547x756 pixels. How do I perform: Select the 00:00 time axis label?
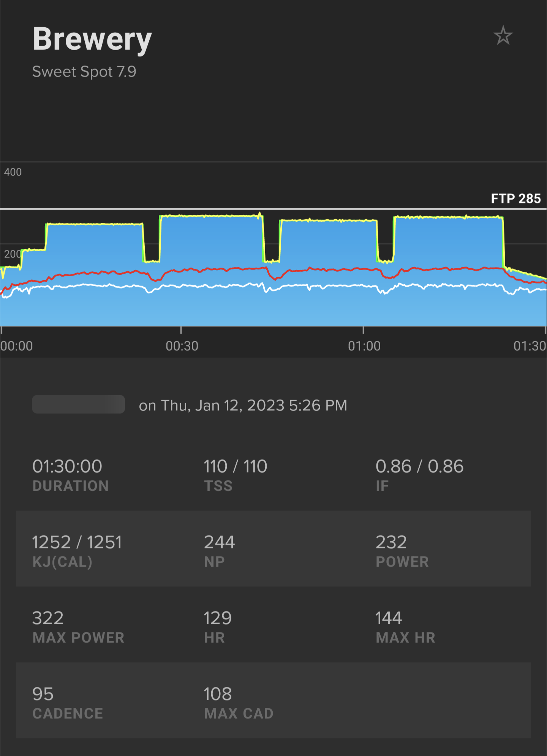(x=17, y=346)
